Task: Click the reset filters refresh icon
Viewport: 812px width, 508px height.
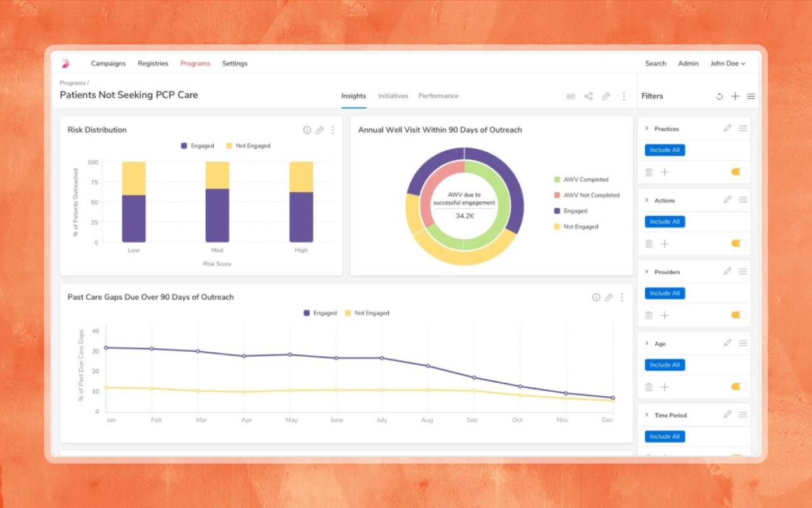Action: pyautogui.click(x=719, y=97)
